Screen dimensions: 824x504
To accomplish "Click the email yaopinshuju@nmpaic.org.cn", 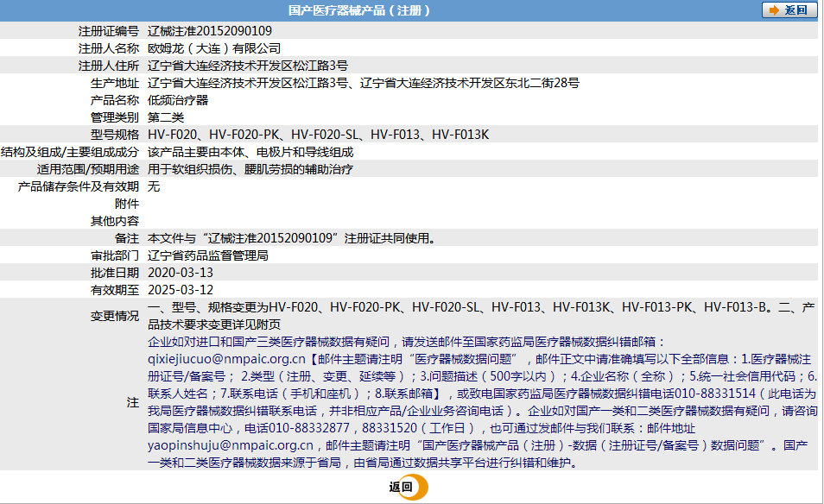I will coord(231,445).
